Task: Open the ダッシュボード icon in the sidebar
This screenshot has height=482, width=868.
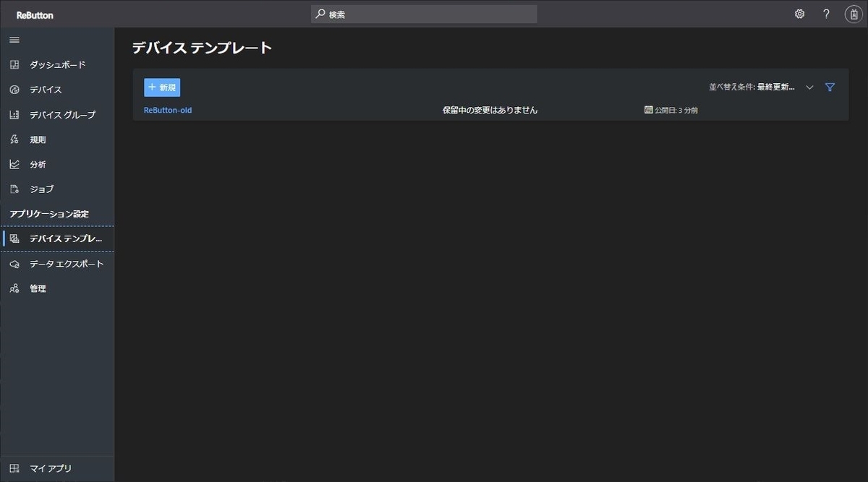Action: click(x=14, y=64)
